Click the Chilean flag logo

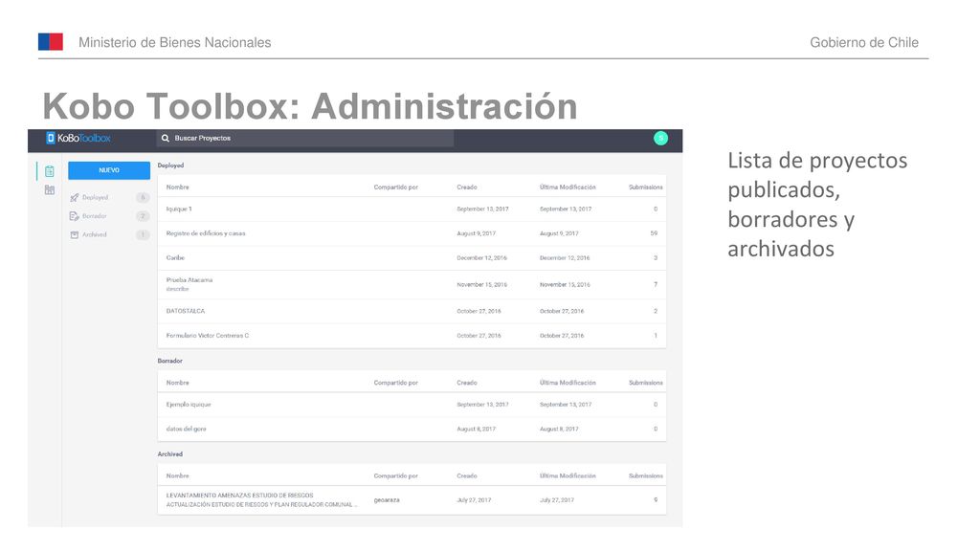click(x=51, y=42)
